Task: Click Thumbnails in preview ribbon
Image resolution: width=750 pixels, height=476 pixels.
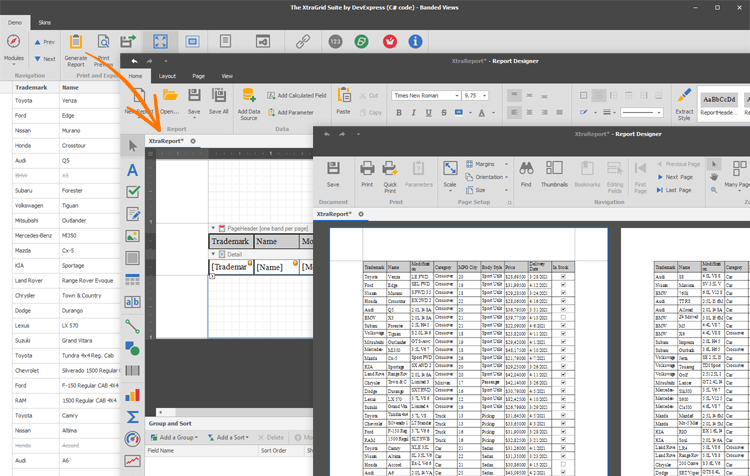Action: (554, 168)
